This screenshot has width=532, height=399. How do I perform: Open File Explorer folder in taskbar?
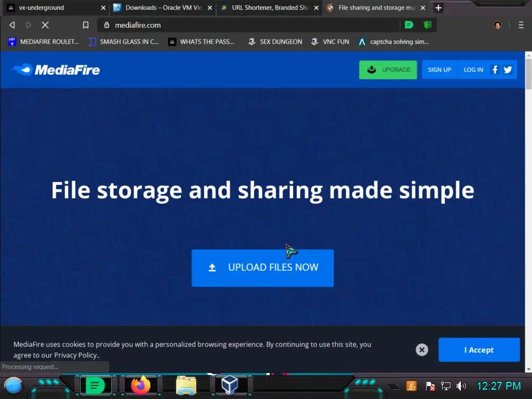187,386
